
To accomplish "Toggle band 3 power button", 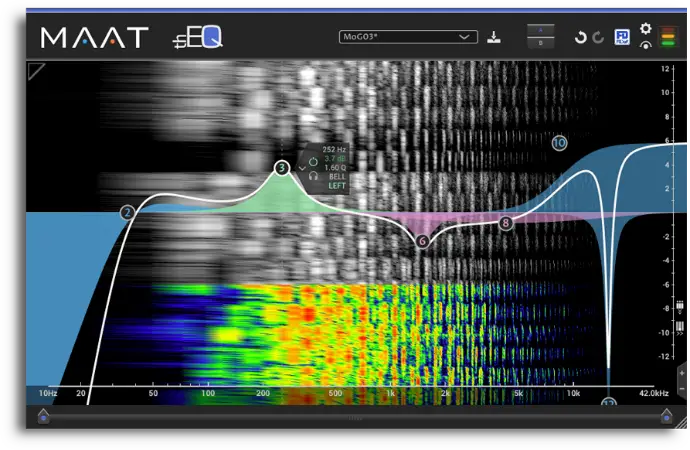I will point(313,160).
